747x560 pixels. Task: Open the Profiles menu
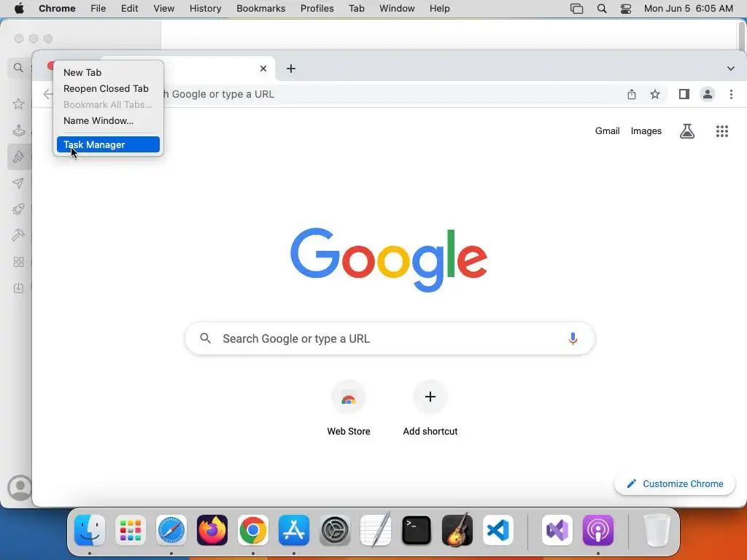[x=317, y=9]
